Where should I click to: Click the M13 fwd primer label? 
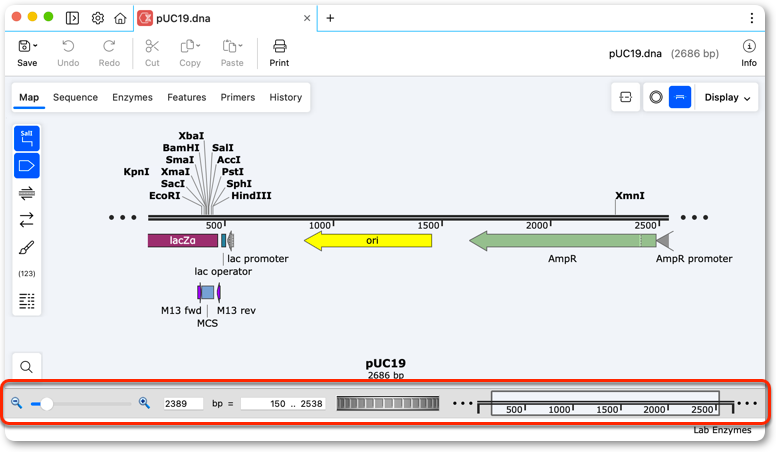coord(181,310)
